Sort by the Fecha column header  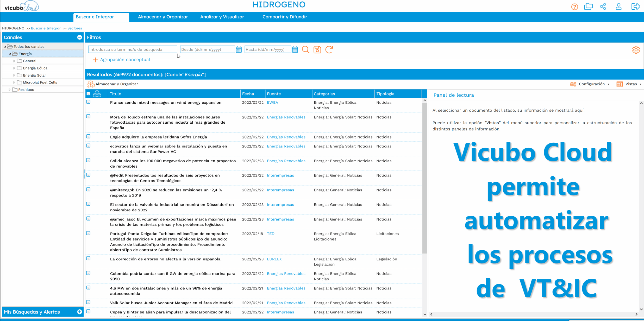coord(253,94)
